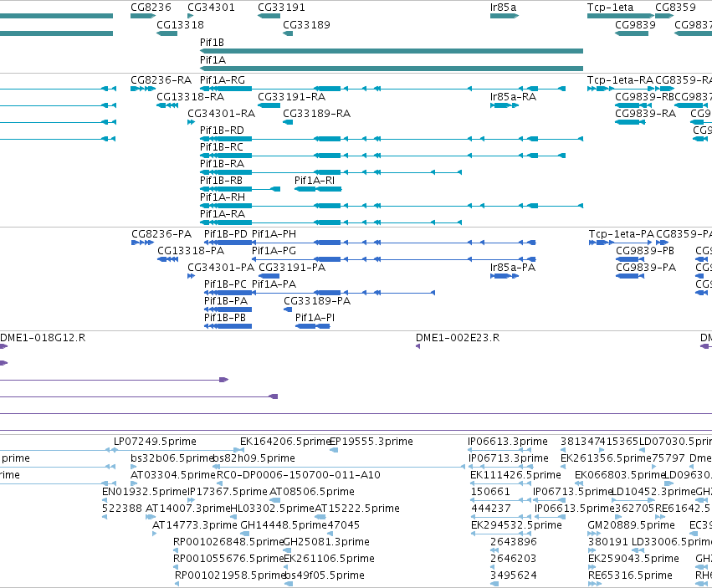Select protein label Pif1B-PA
This screenshot has height=588, width=712.
pyautogui.click(x=226, y=301)
